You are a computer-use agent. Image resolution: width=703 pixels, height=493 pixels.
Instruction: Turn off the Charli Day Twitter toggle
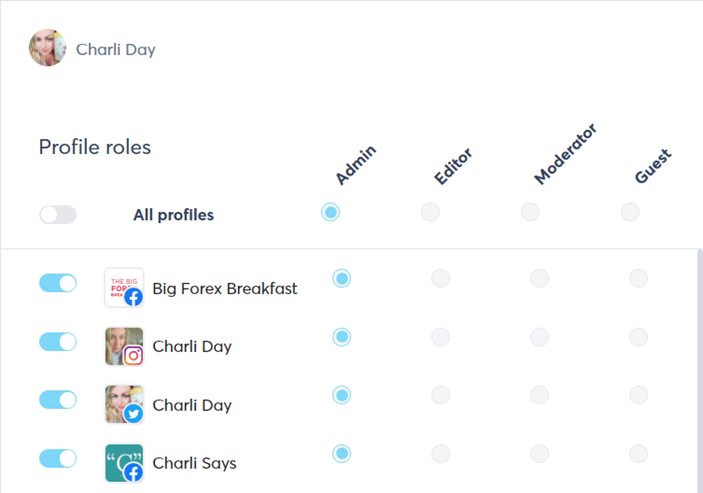58,400
